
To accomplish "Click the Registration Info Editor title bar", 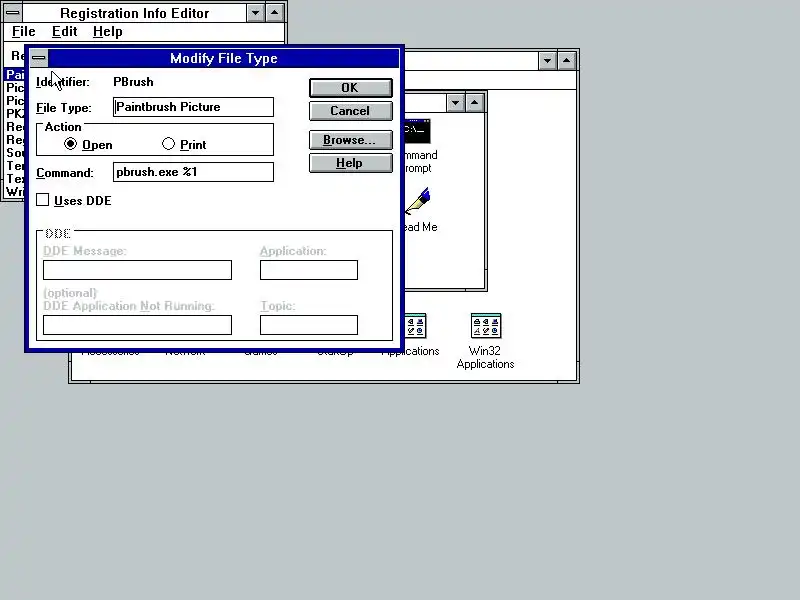I will tap(134, 13).
